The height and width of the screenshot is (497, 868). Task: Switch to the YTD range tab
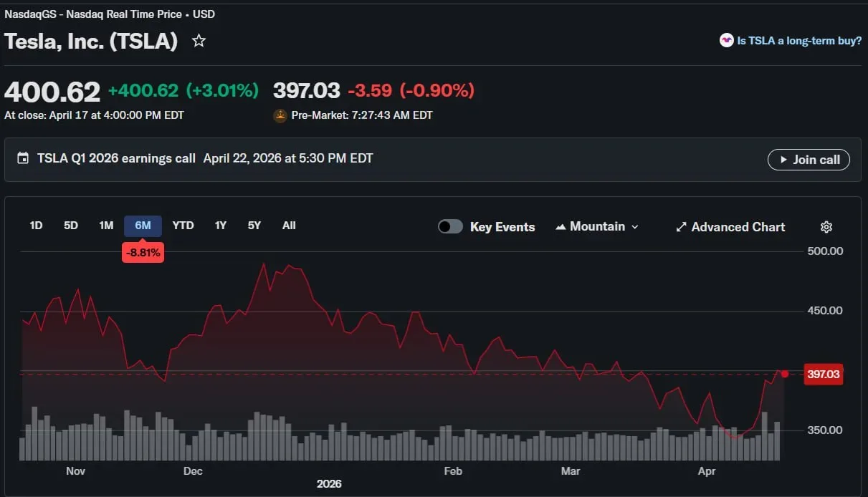[183, 226]
